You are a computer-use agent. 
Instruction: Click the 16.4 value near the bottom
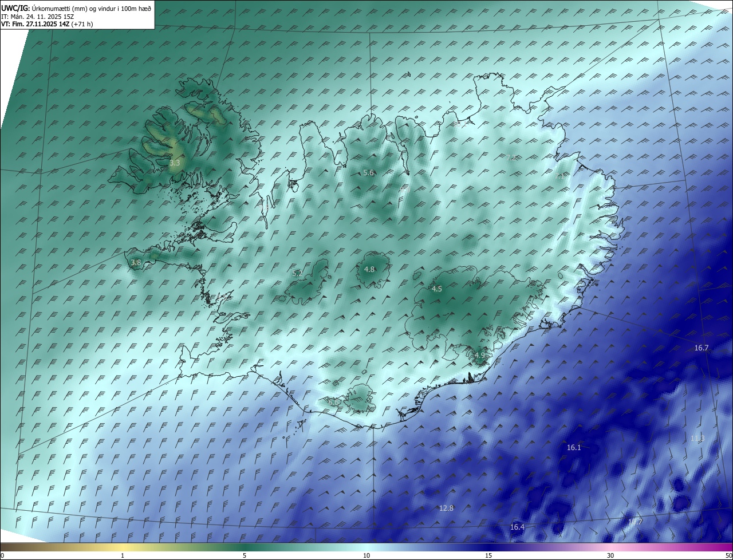pyautogui.click(x=517, y=527)
